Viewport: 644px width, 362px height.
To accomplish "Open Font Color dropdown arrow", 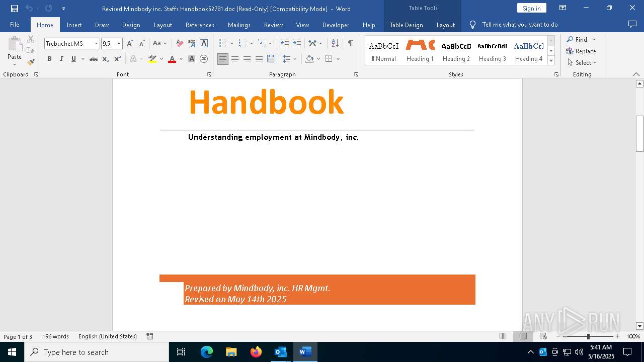I will [181, 59].
